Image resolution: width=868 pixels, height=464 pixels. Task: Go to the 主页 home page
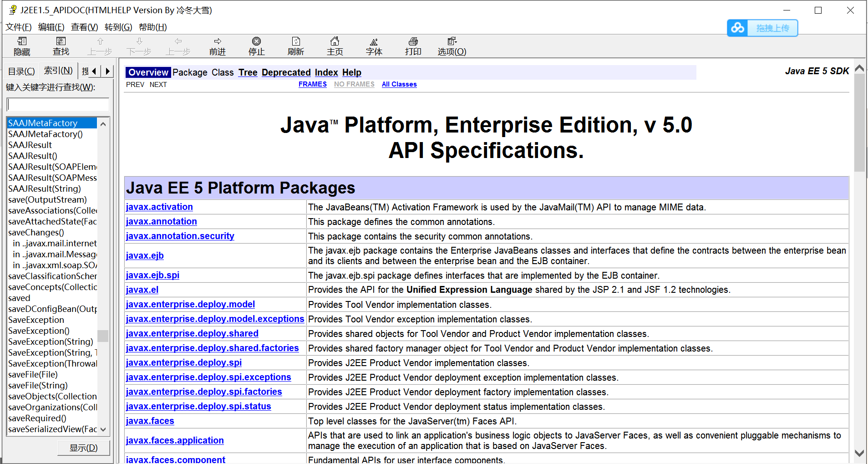click(335, 46)
